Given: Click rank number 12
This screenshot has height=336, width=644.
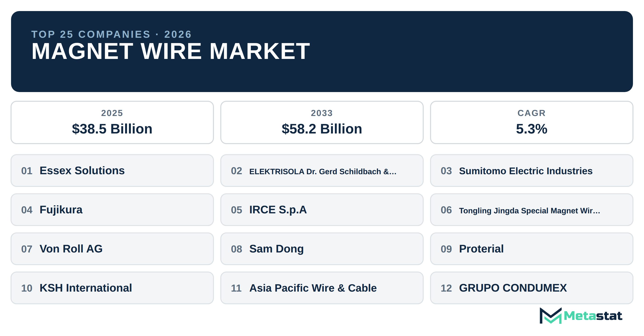Looking at the screenshot, I should tap(446, 288).
